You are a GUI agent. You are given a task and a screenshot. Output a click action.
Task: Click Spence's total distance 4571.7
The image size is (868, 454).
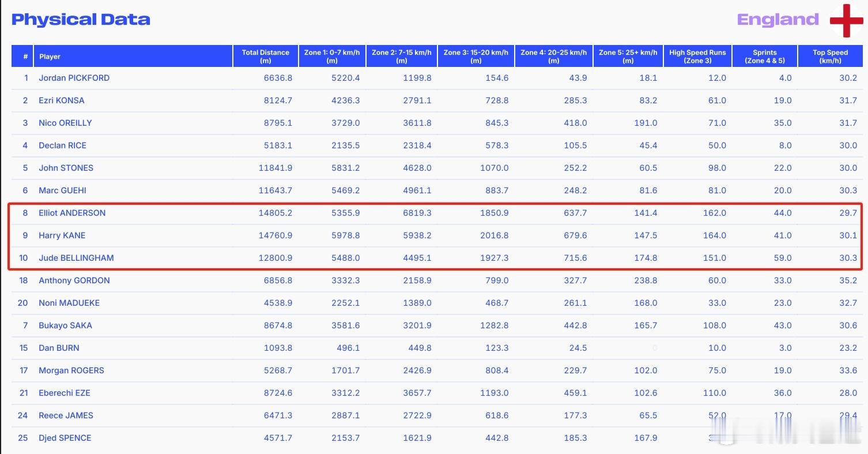point(278,438)
